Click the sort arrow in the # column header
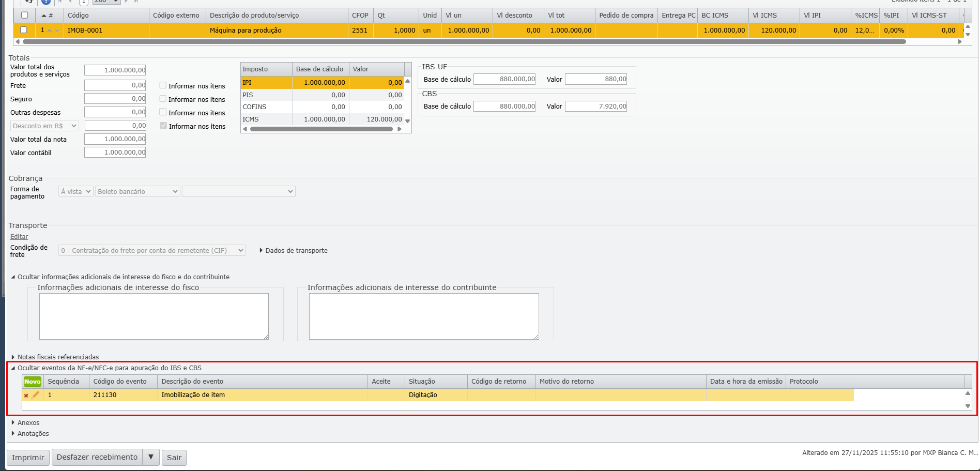The height and width of the screenshot is (471, 980). (44, 16)
